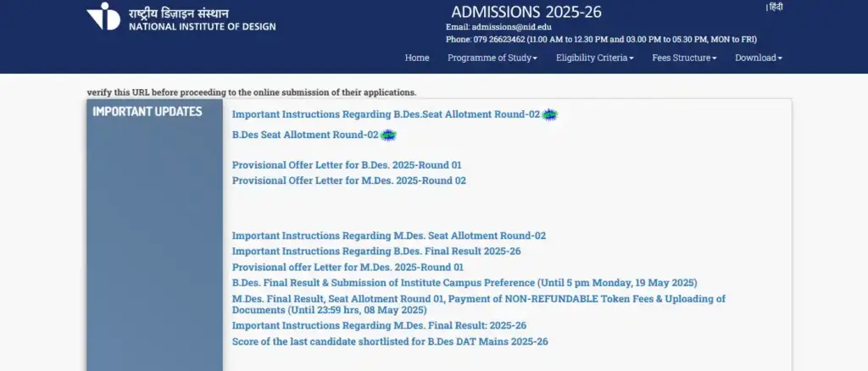Open Important Instructions Regarding B.Des.Seat Allotment Round-02

tap(386, 114)
